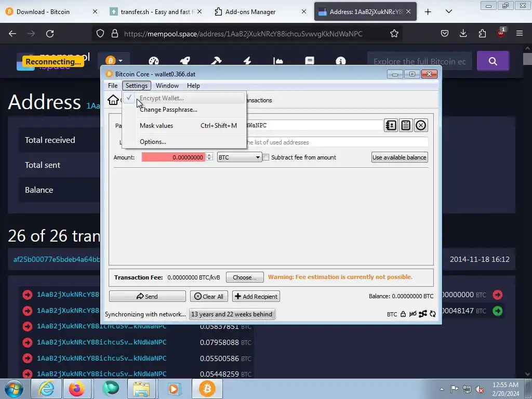532x399 pixels.
Task: Switch to the transfer.sh browser tab
Action: pyautogui.click(x=156, y=11)
